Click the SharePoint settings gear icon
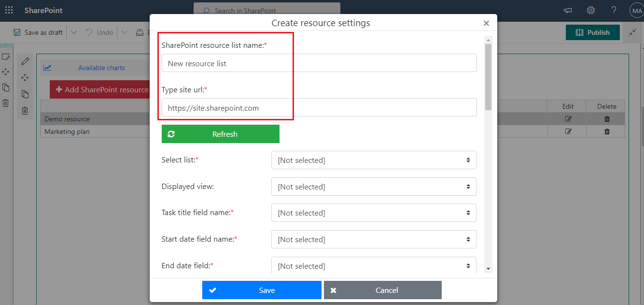 tap(590, 10)
